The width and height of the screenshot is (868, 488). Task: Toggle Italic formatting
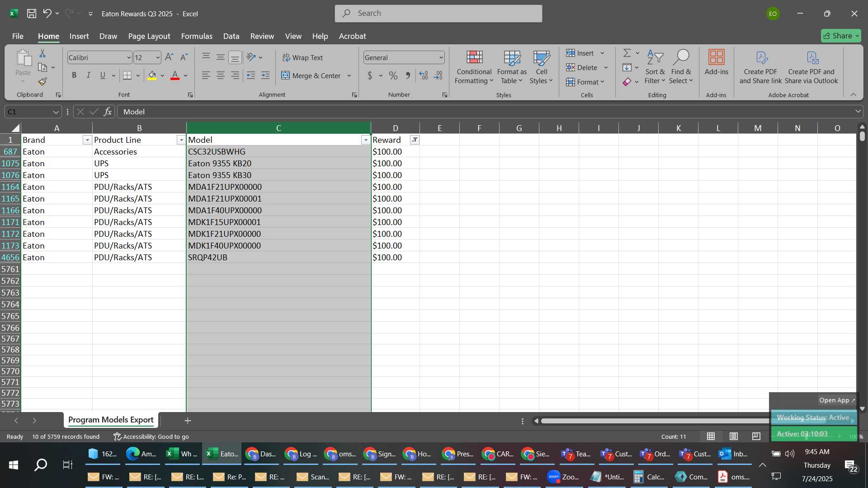(89, 75)
